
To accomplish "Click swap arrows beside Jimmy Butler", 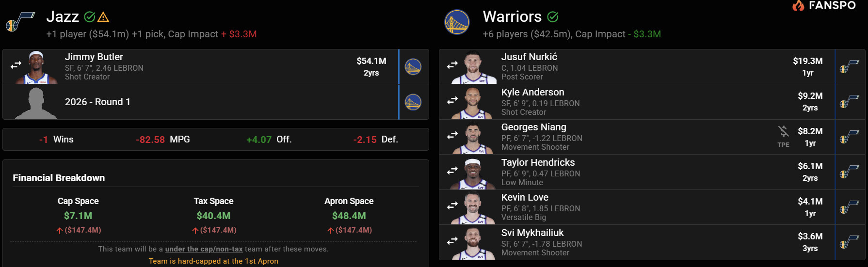I will 16,65.
